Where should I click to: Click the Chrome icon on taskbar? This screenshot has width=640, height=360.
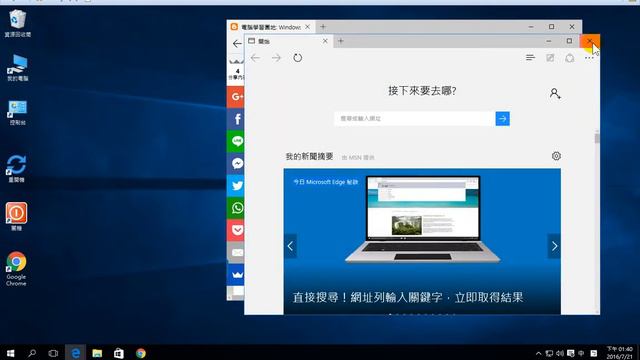coord(141,353)
